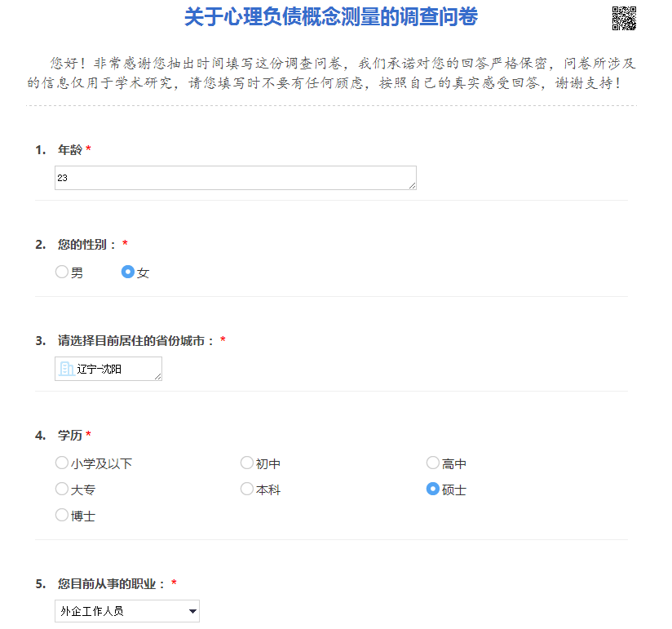Choose 小学及以下 as education level
Viewport: 672px width, 629px height.
pyautogui.click(x=62, y=463)
